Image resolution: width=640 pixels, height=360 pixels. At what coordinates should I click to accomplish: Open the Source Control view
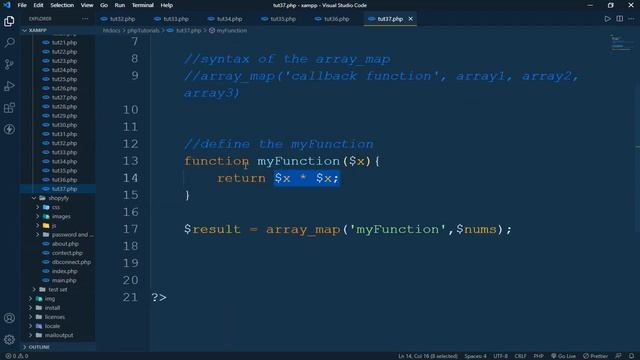coord(9,64)
